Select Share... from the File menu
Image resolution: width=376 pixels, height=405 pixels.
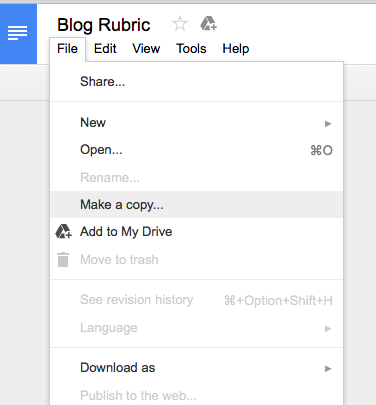pos(196,82)
